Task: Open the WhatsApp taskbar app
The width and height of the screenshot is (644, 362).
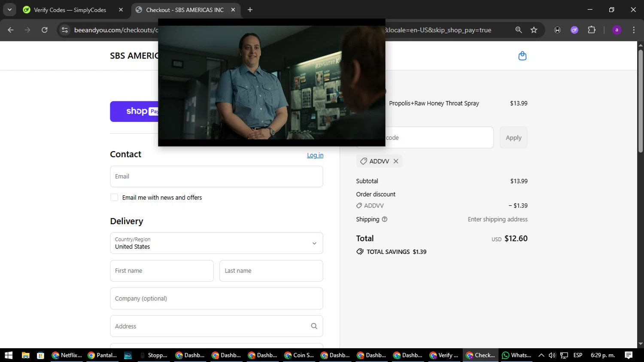Action: click(x=516, y=355)
